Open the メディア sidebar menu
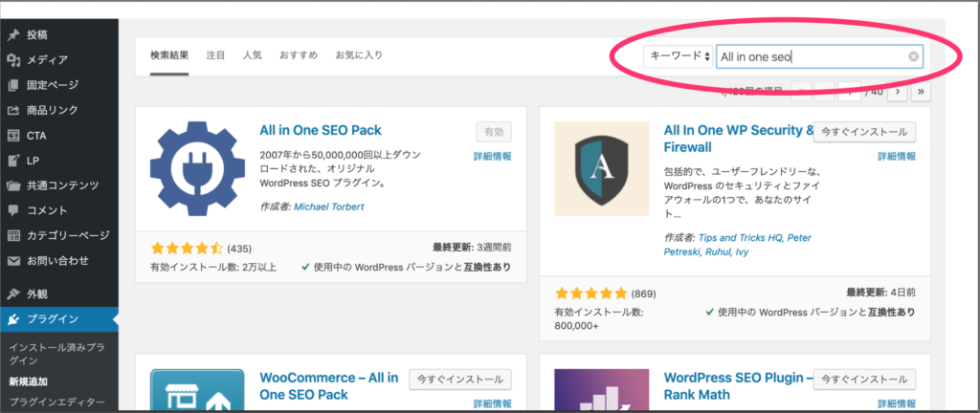 (48, 60)
